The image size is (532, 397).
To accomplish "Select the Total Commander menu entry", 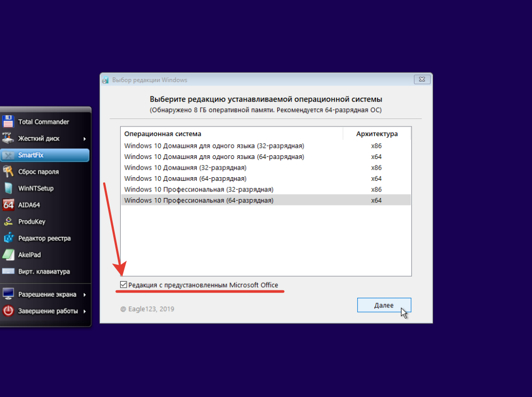I will 45,122.
